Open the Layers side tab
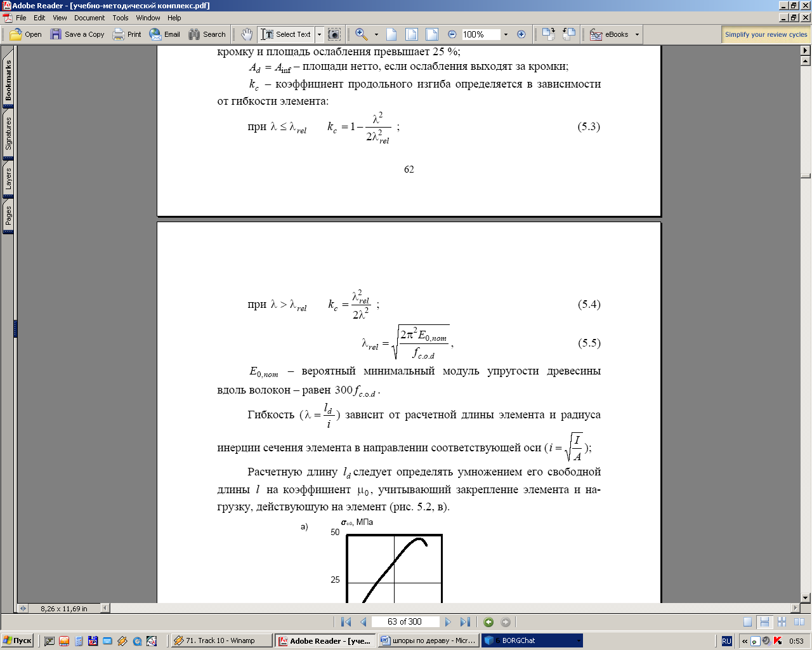The width and height of the screenshot is (812, 650). 8,179
